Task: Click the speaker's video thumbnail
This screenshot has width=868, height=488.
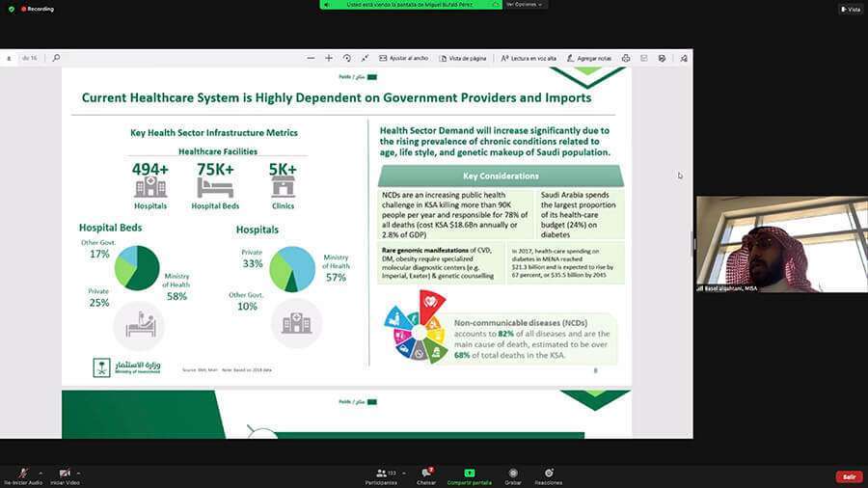Action: coord(781,244)
